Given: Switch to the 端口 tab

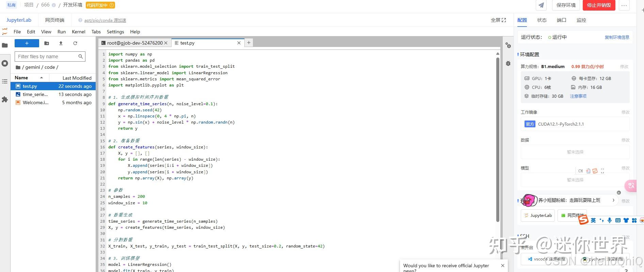Looking at the screenshot, I should (x=562, y=20).
